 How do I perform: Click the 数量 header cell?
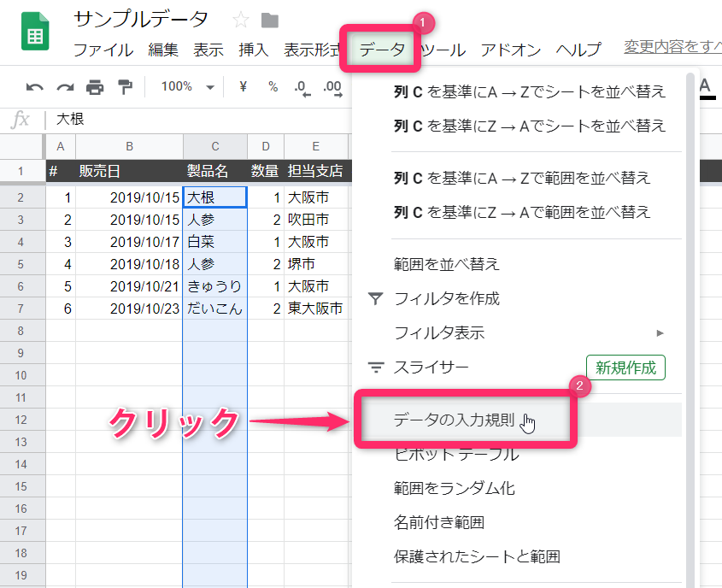pos(266,171)
